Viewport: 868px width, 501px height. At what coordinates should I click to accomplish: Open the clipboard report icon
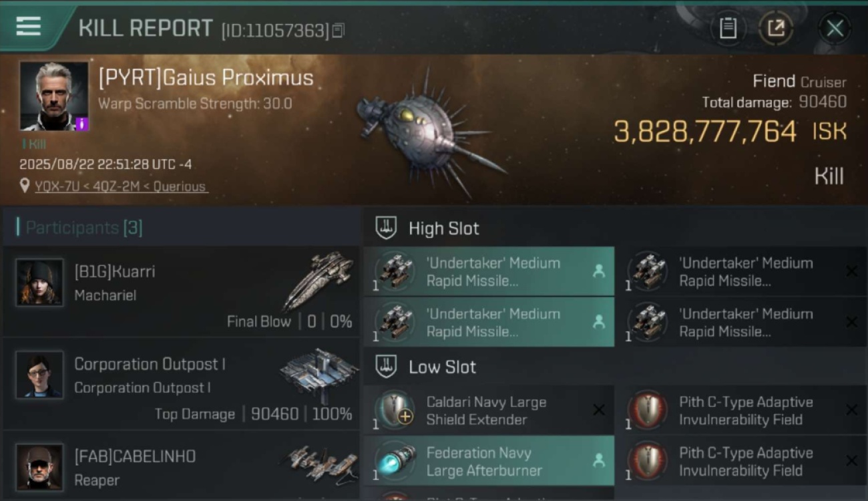pos(728,28)
